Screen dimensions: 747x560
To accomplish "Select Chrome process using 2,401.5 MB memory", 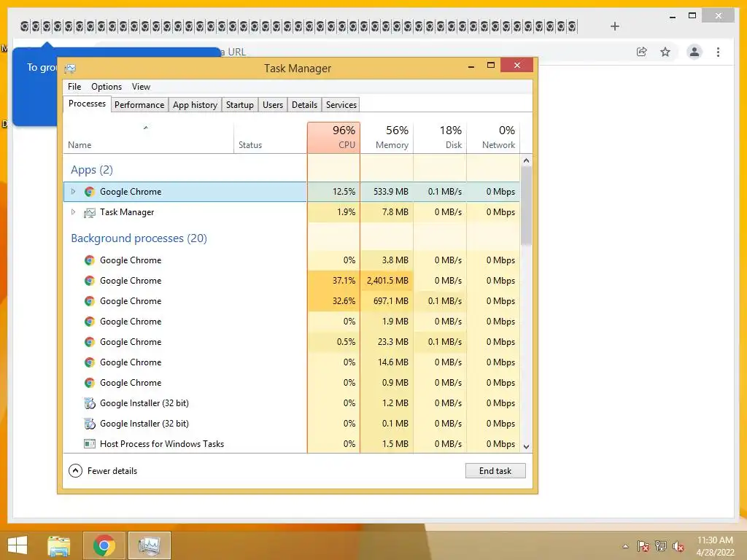I will pos(292,281).
